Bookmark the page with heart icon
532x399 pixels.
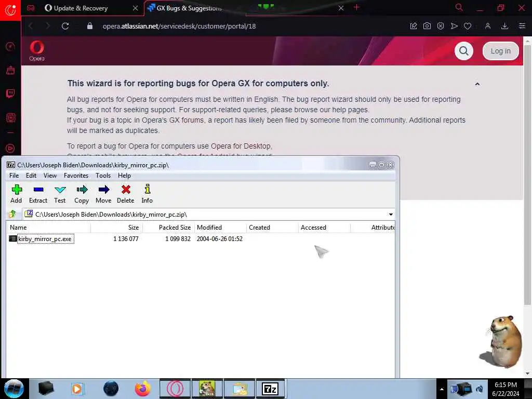[468, 26]
